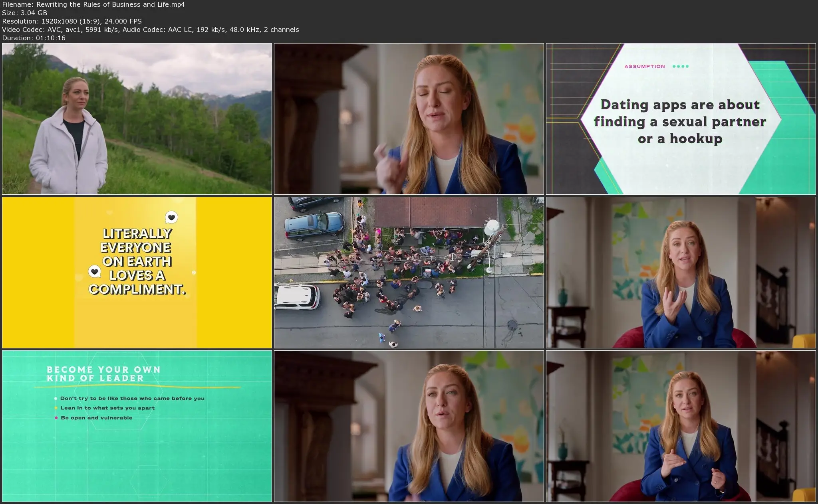Click the 'Size: 3.04 GB' text

[25, 13]
